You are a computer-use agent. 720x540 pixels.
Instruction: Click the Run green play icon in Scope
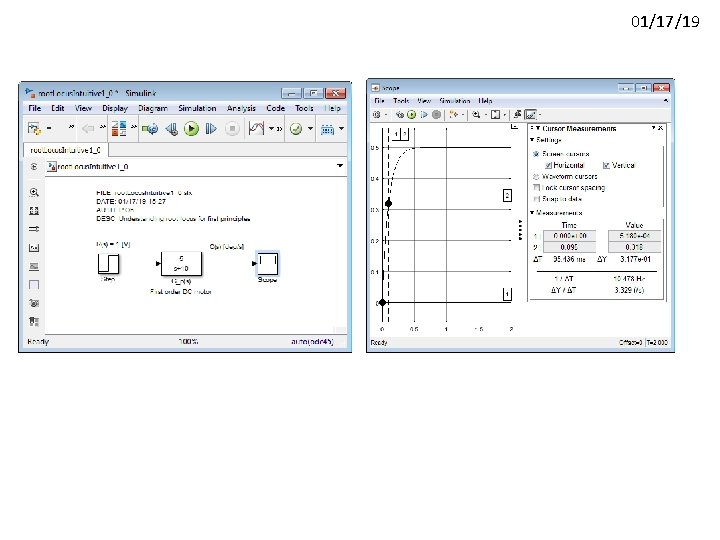click(x=411, y=115)
